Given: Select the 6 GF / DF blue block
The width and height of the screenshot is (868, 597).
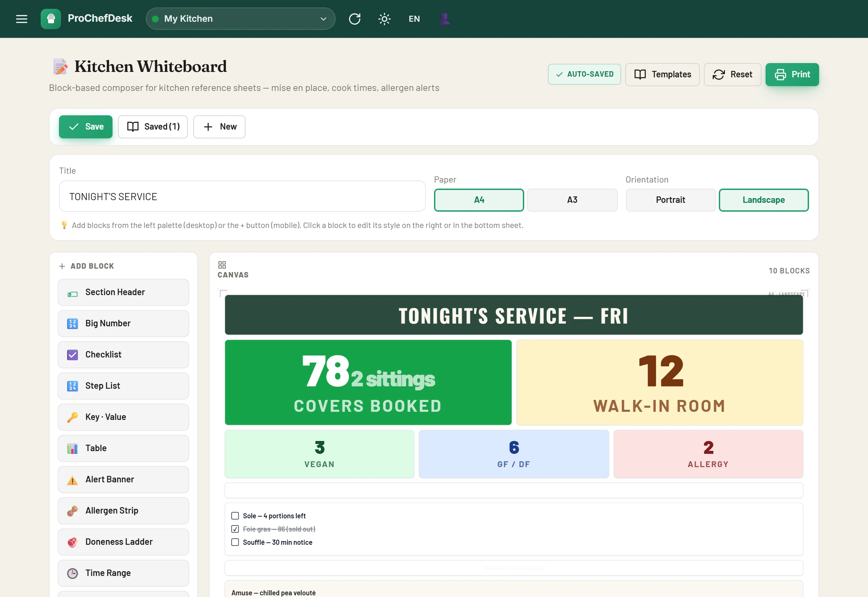Looking at the screenshot, I should tap(514, 454).
